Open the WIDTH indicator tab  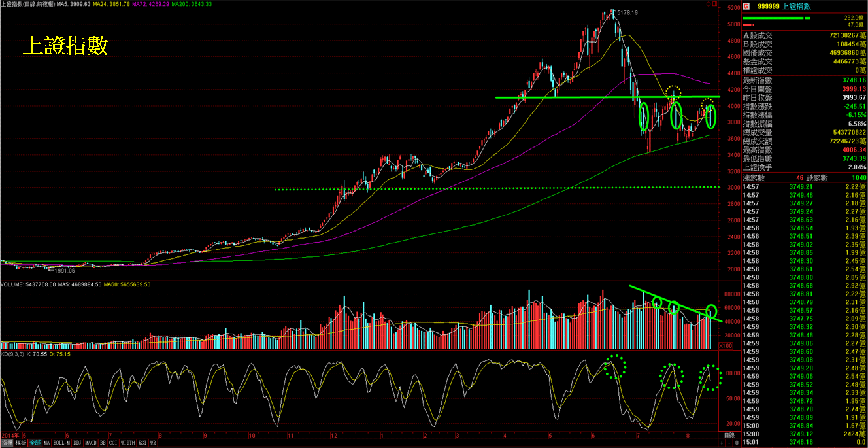point(127,443)
